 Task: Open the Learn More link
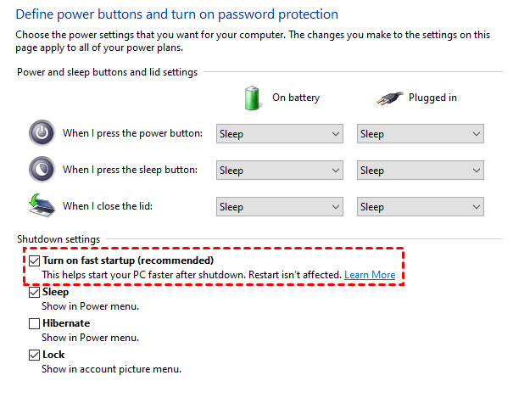click(370, 275)
